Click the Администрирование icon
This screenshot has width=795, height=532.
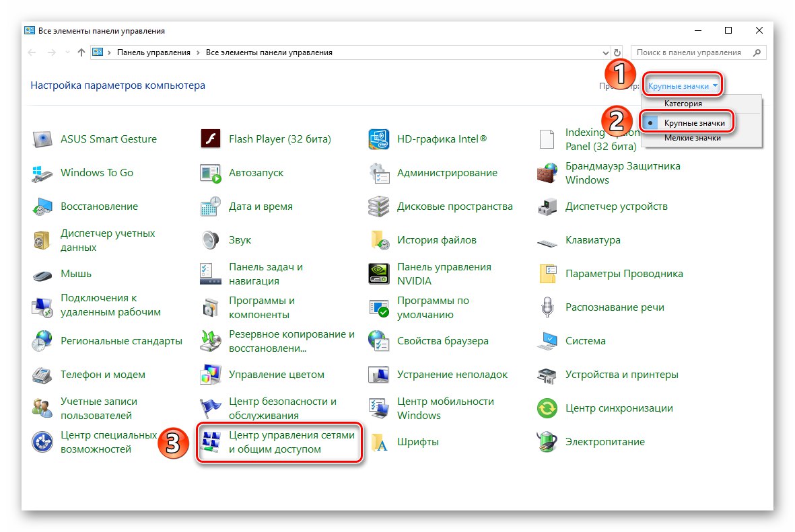click(x=379, y=173)
